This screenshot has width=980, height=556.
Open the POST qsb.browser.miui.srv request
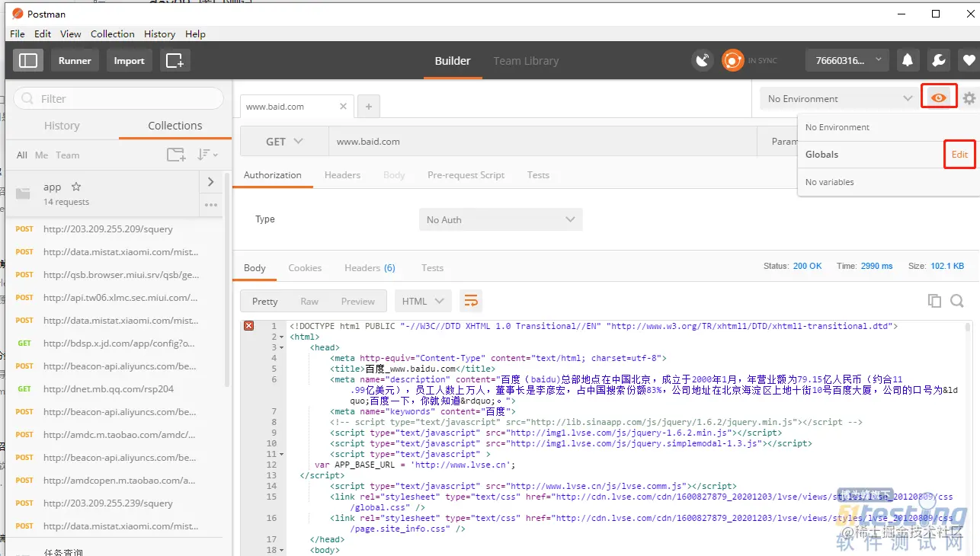[x=114, y=274]
